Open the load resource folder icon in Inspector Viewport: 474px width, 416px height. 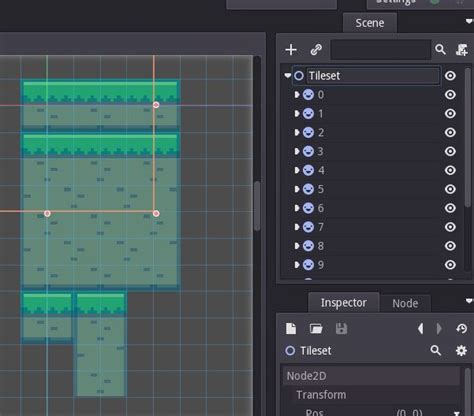pyautogui.click(x=316, y=329)
